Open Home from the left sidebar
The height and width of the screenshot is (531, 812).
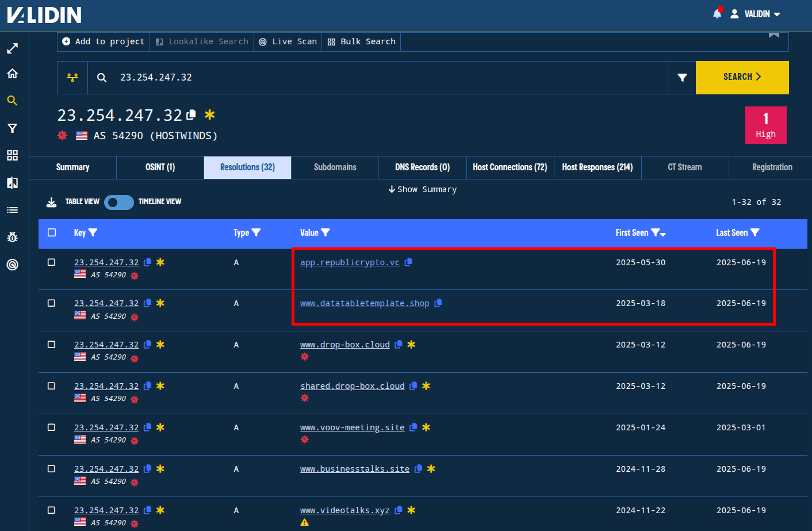pyautogui.click(x=12, y=74)
